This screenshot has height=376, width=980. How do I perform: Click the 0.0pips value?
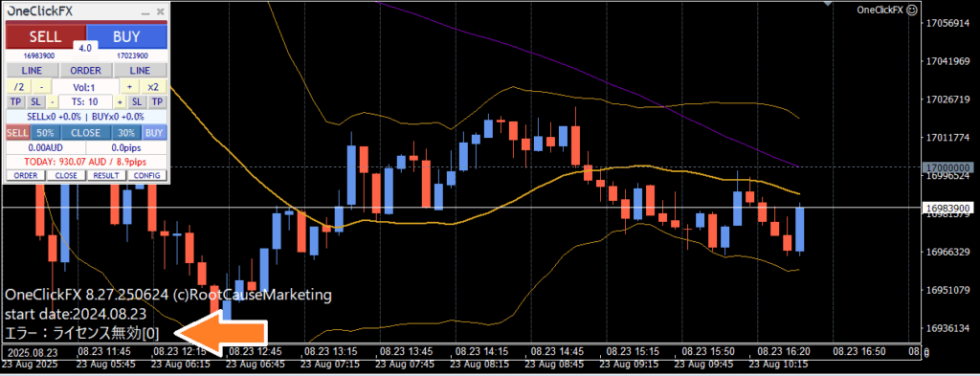pyautogui.click(x=127, y=148)
